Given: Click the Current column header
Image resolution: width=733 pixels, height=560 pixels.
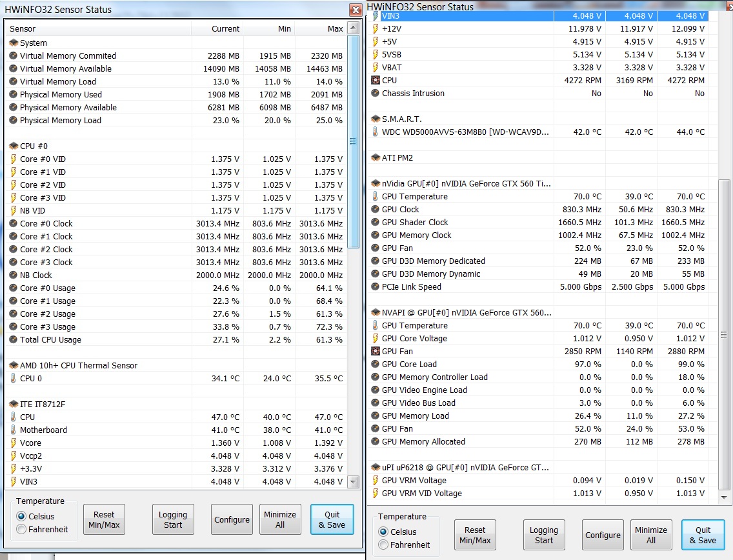Looking at the screenshot, I should click(x=217, y=29).
